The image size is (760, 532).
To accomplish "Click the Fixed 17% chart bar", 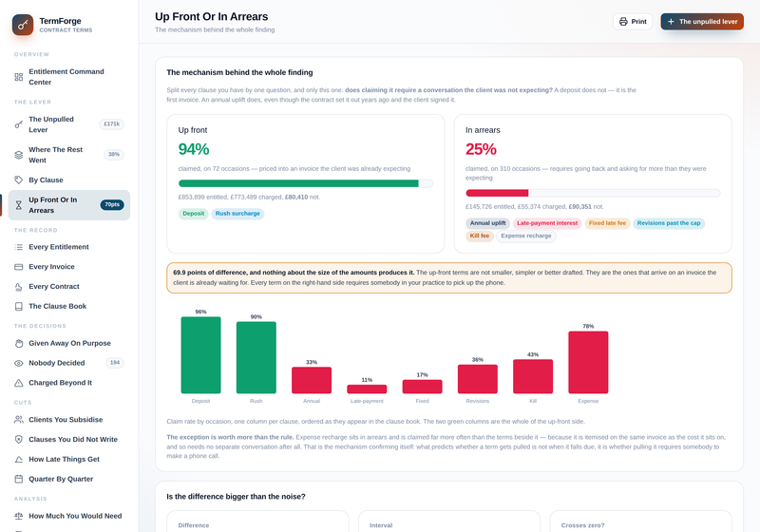I will click(x=422, y=387).
